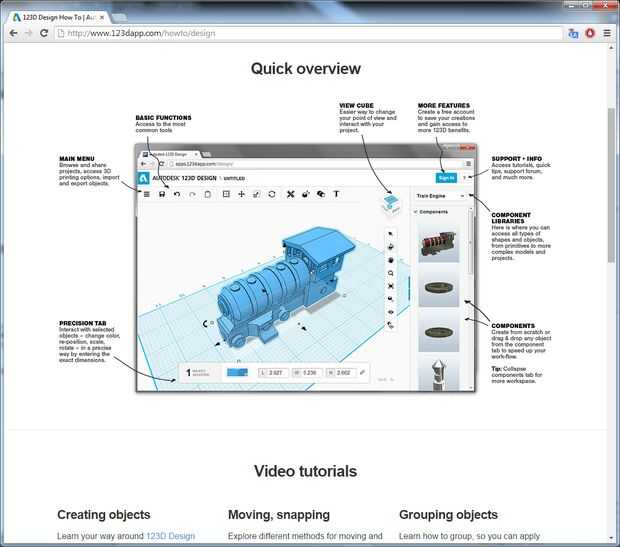The image size is (620, 547).
Task: Select the circular Rotate tool icon
Action: click(272, 194)
